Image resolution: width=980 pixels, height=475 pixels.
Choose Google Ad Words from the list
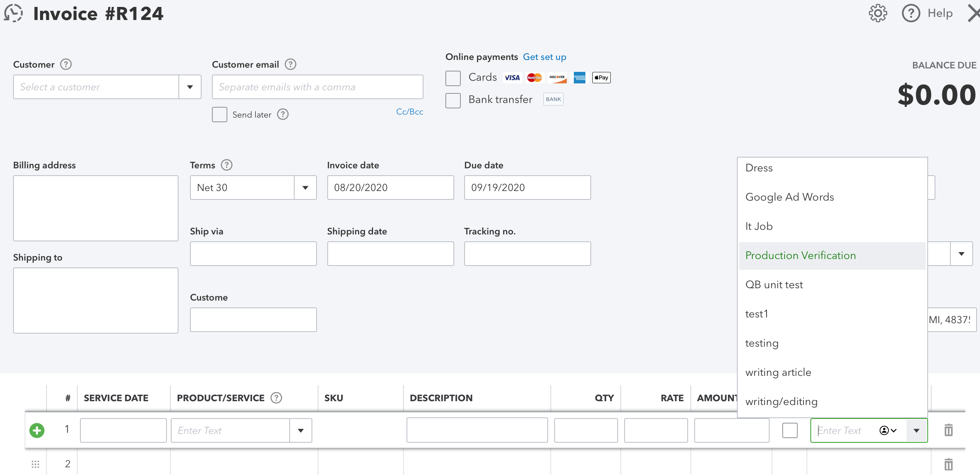(x=790, y=197)
